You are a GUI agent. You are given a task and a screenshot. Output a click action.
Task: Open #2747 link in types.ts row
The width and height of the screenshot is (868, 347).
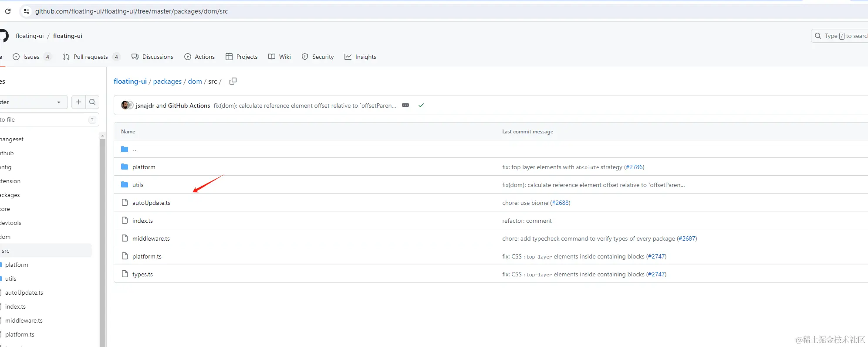pyautogui.click(x=656, y=274)
